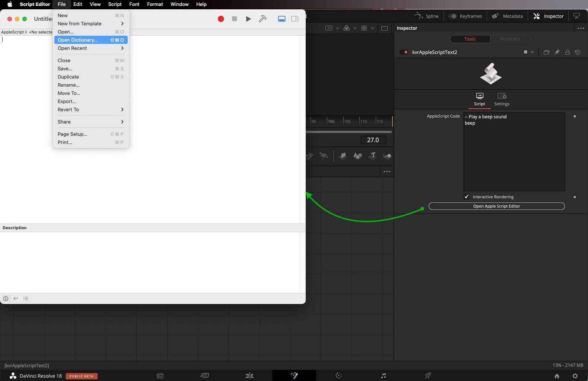Compile the script with the hammer icon
The image size is (588, 381).
(263, 19)
